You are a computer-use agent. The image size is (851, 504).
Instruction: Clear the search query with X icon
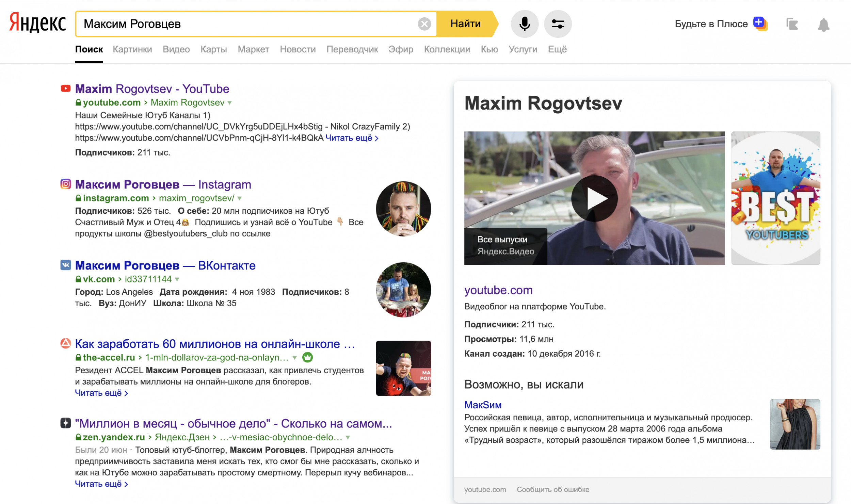424,24
